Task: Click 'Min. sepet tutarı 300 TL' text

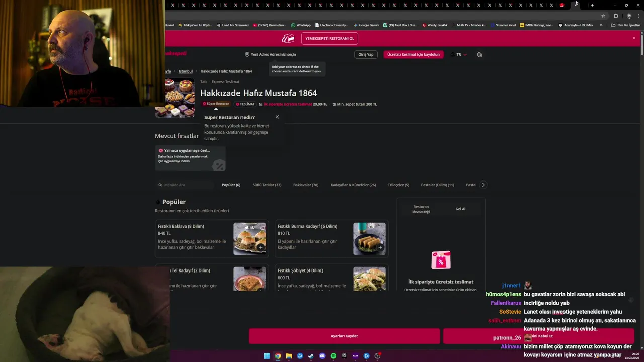Action: pyautogui.click(x=357, y=104)
